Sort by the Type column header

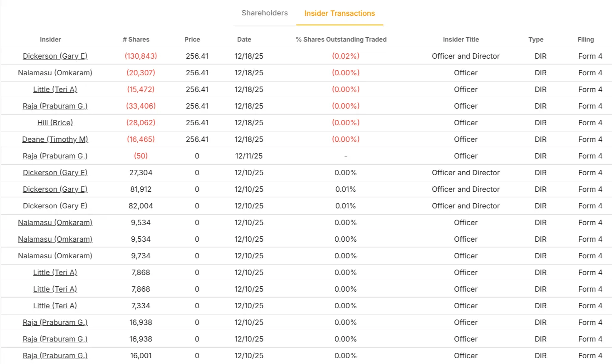tap(536, 40)
